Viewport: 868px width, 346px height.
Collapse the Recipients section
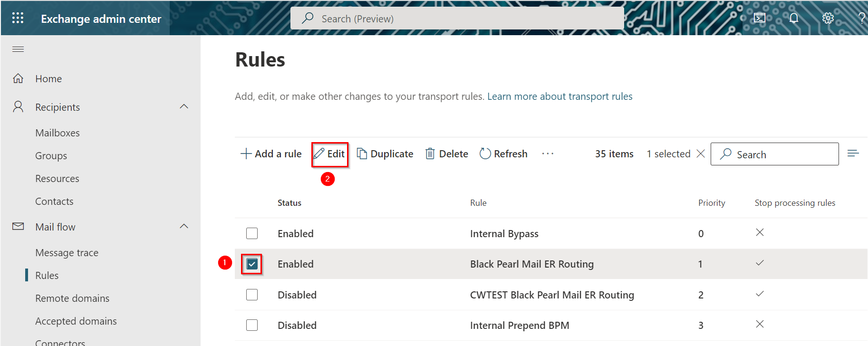click(x=184, y=107)
